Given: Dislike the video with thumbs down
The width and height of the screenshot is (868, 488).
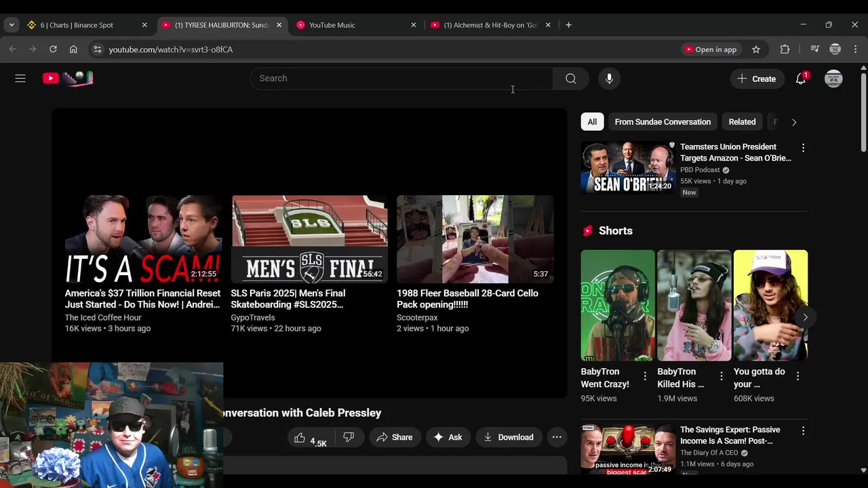Looking at the screenshot, I should 349,437.
